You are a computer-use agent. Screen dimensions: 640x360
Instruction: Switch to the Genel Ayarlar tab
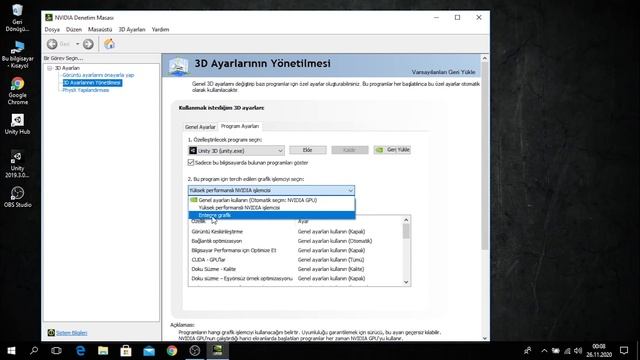pyautogui.click(x=200, y=127)
